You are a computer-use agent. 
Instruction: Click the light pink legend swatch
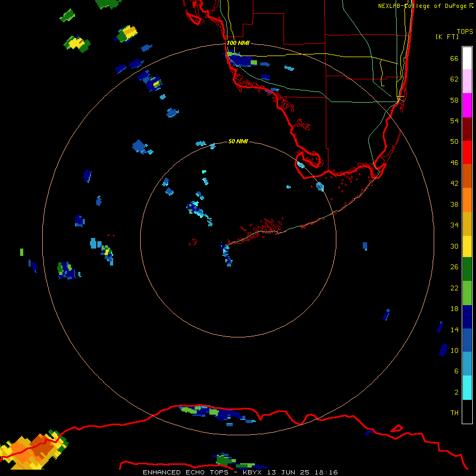(467, 81)
